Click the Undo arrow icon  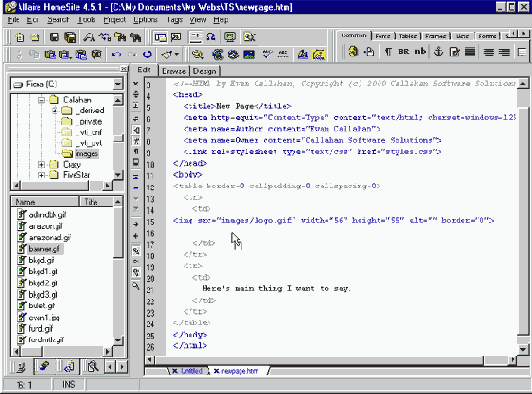pos(116,54)
